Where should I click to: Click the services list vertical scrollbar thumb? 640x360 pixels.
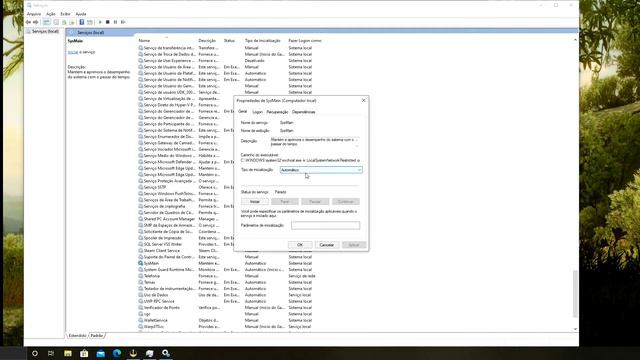[576, 293]
